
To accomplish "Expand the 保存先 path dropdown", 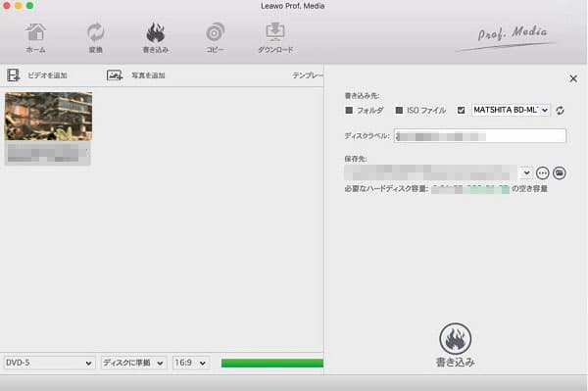I will (x=526, y=172).
